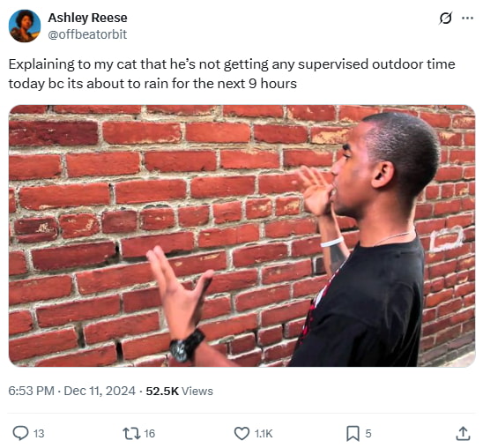Click the Dec 11, 2024 date
Image resolution: width=483 pixels, height=448 pixels.
click(x=100, y=391)
